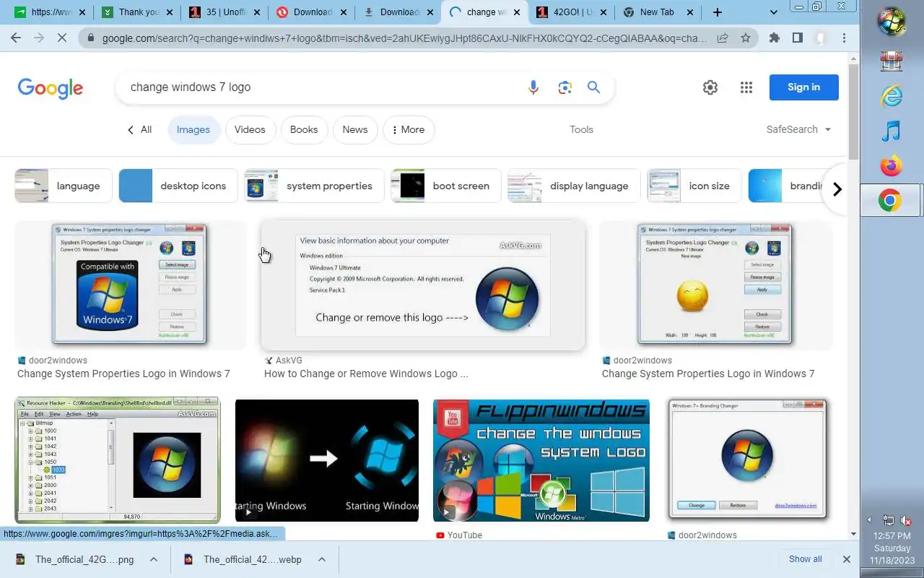Open the AskVG logo removal image
This screenshot has height=578, width=924.
[423, 285]
